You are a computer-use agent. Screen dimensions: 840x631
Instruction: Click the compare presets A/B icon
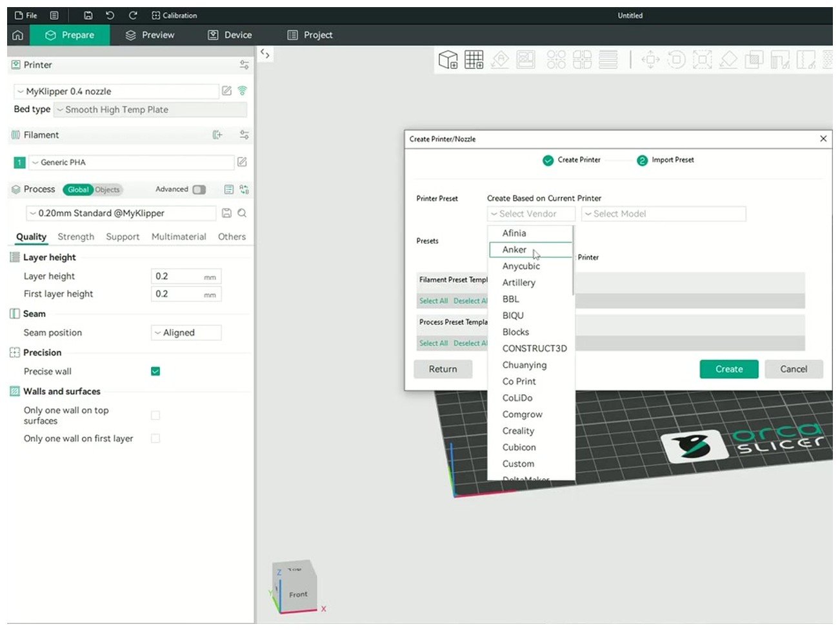244,190
